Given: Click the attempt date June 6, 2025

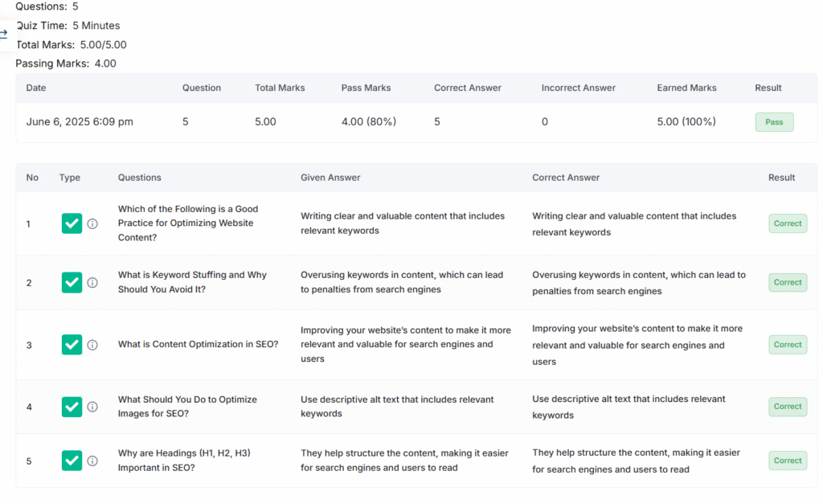Looking at the screenshot, I should tap(80, 122).
